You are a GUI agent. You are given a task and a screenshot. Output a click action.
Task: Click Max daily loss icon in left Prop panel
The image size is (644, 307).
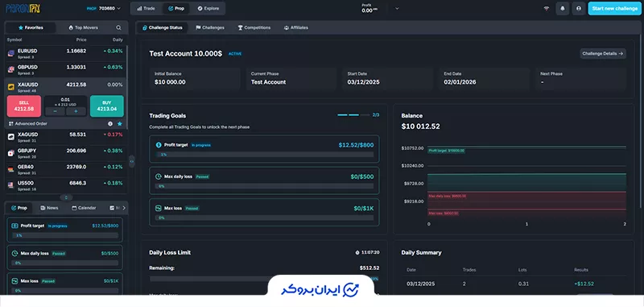point(14,253)
